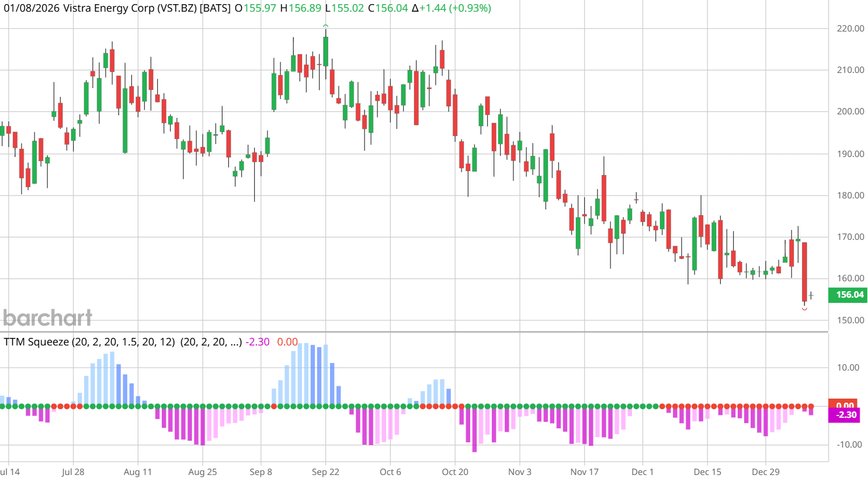Click the 190.00 price axis label

[x=850, y=153]
